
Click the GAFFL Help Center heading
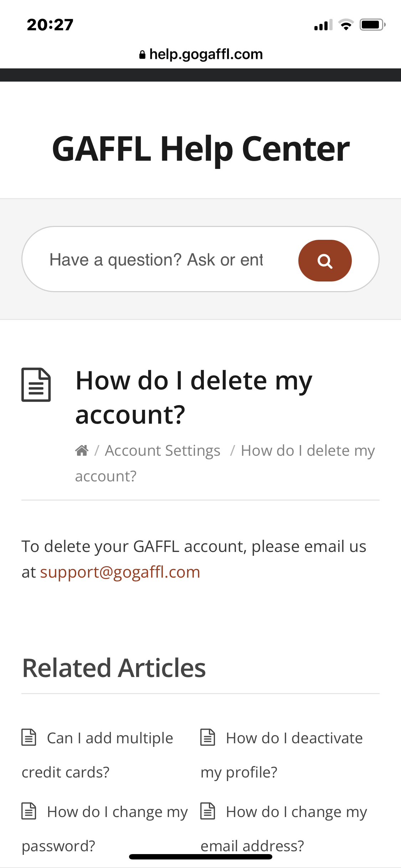pyautogui.click(x=201, y=149)
